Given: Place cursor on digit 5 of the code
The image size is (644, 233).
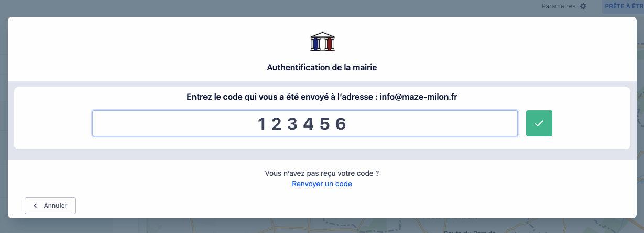Looking at the screenshot, I should (x=324, y=124).
